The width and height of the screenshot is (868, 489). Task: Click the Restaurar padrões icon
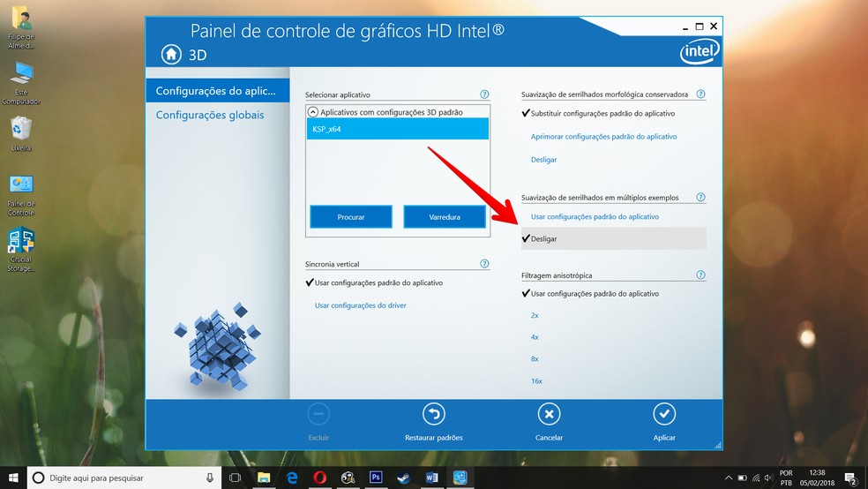click(x=434, y=414)
